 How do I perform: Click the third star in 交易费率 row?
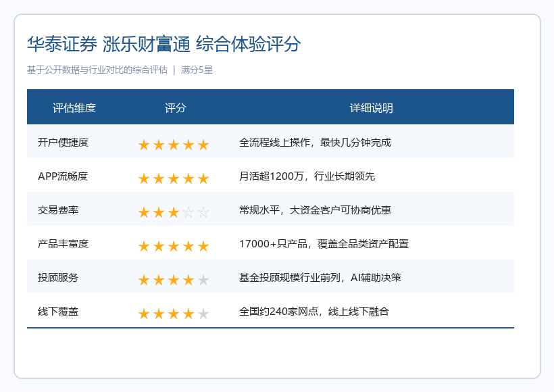[174, 212]
